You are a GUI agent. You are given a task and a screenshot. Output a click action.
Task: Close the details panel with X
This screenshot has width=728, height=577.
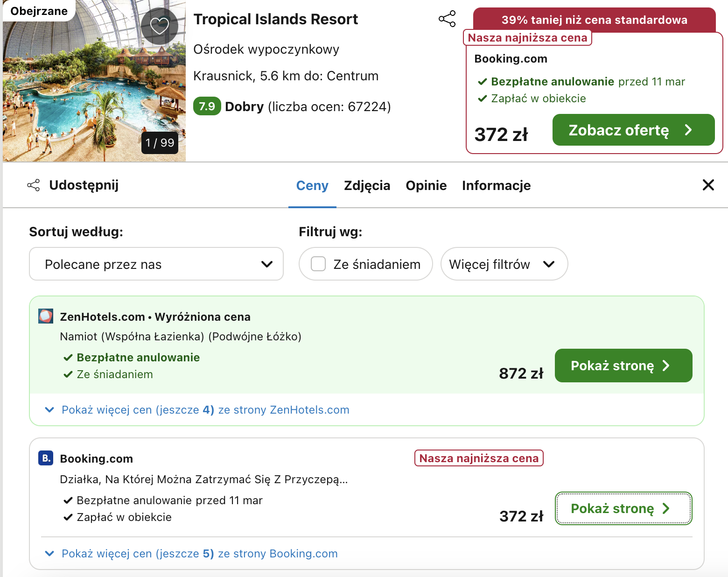(x=708, y=185)
